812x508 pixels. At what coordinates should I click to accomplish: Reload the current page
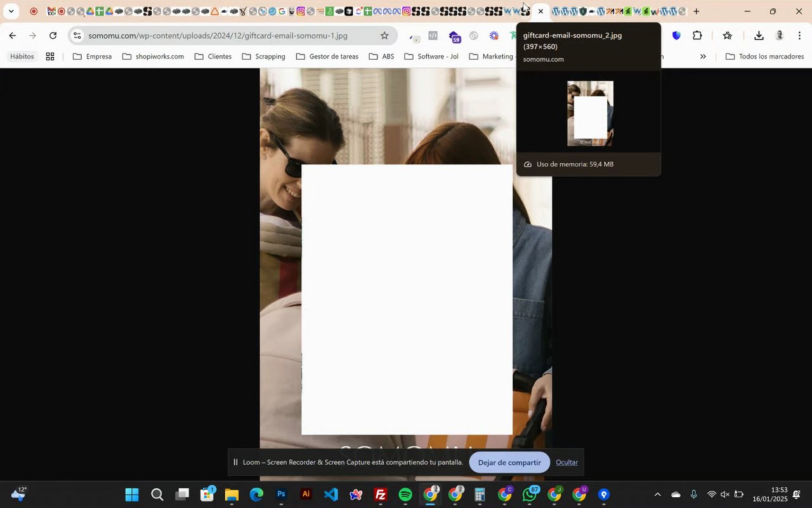click(x=53, y=36)
